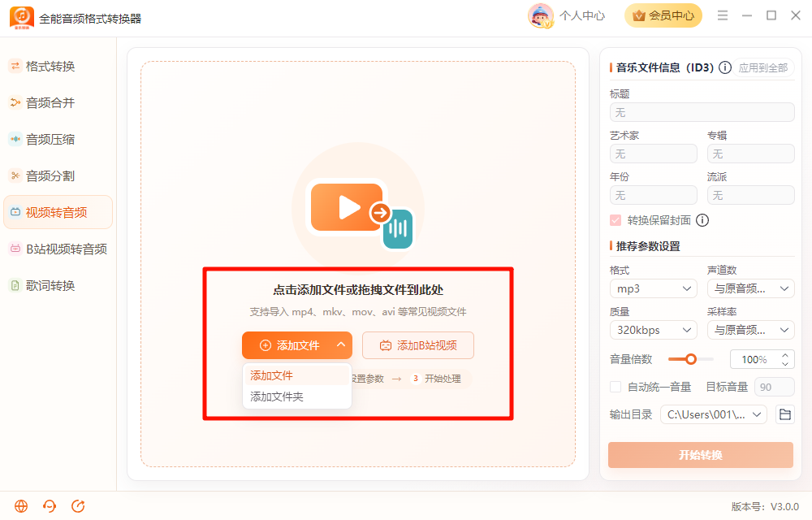The width and height of the screenshot is (812, 520).
Task: Click the 版本号: V3.0.0 text
Action: pos(765,506)
